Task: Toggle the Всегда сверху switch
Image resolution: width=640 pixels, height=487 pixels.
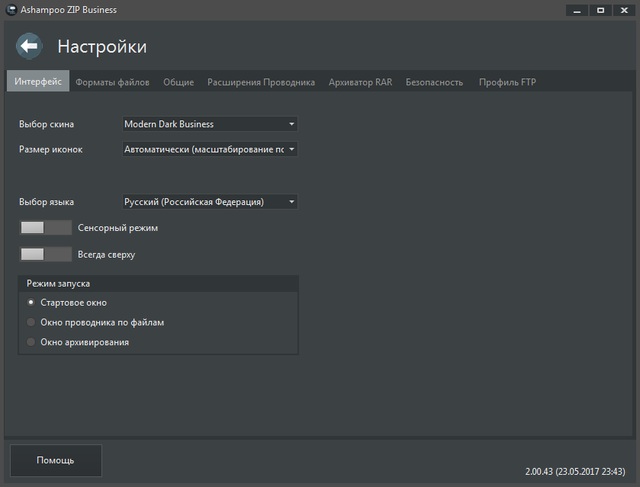Action: point(46,254)
